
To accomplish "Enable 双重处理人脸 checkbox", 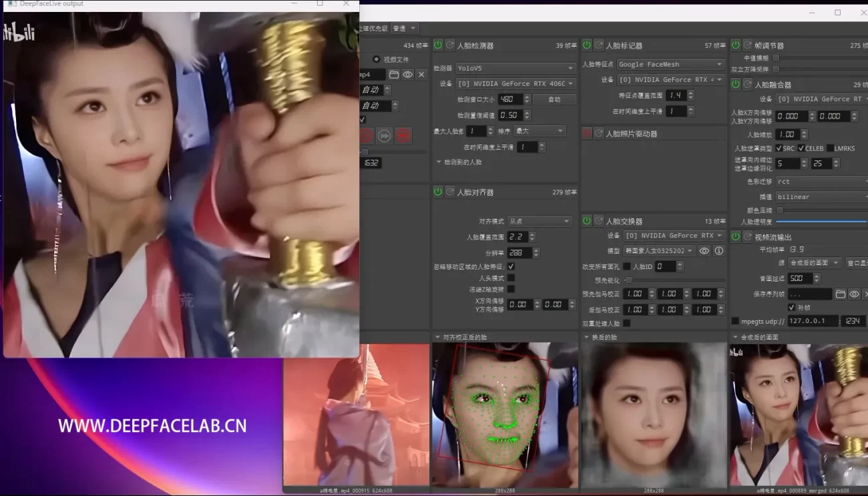I will (x=626, y=323).
